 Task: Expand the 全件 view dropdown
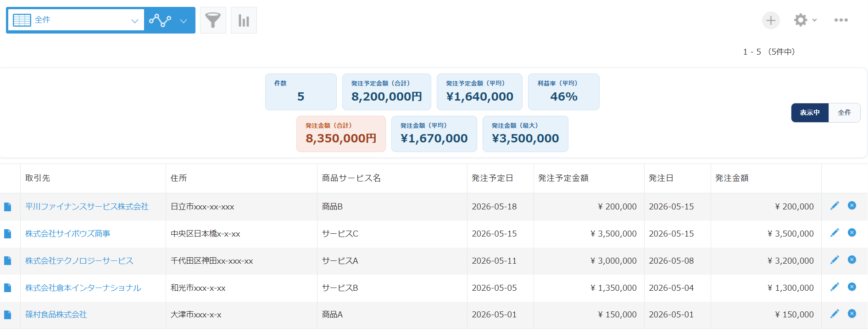(134, 21)
